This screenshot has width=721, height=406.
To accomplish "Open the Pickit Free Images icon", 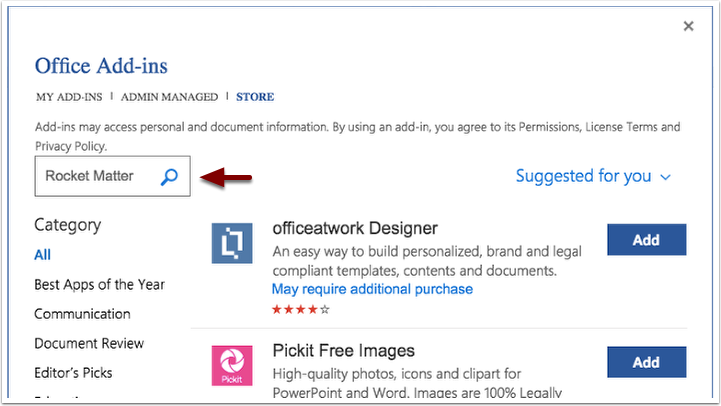I will tap(232, 366).
